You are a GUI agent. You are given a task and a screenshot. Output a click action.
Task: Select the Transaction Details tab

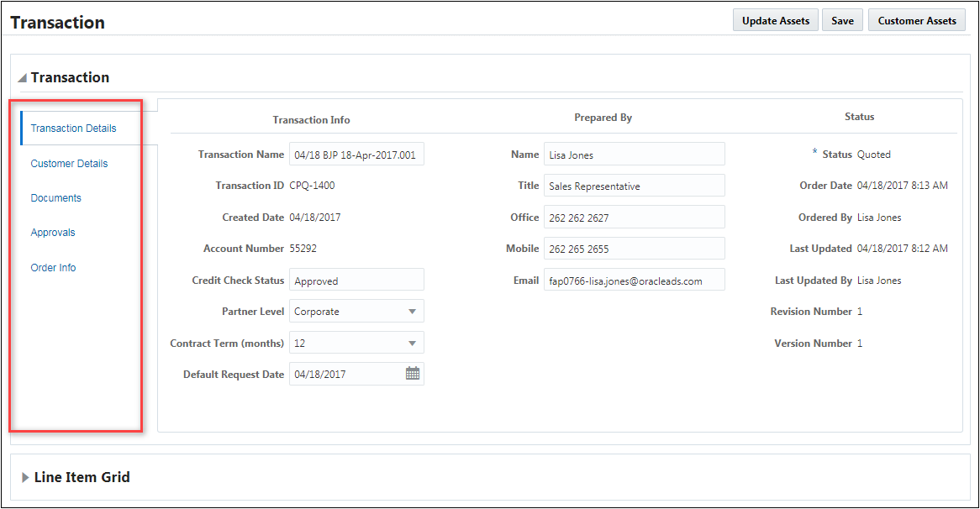(x=73, y=128)
